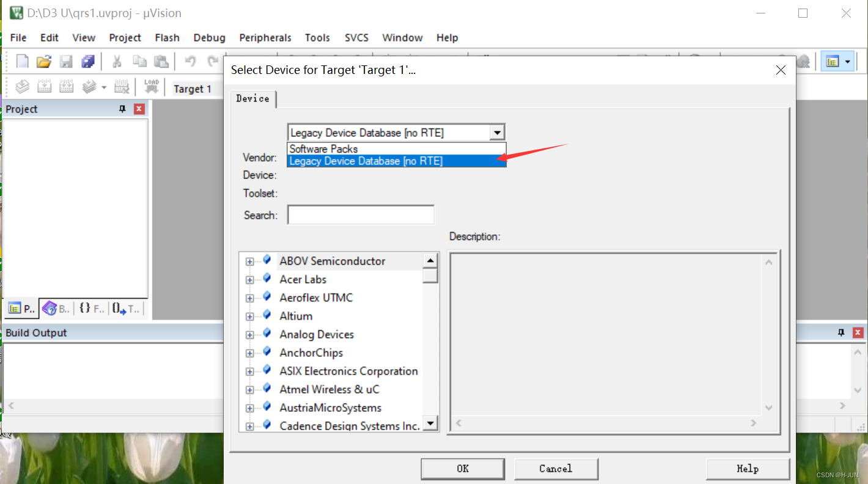This screenshot has width=868, height=484.
Task: Expand the Aeroflex UTMC vendor node
Action: 249,298
